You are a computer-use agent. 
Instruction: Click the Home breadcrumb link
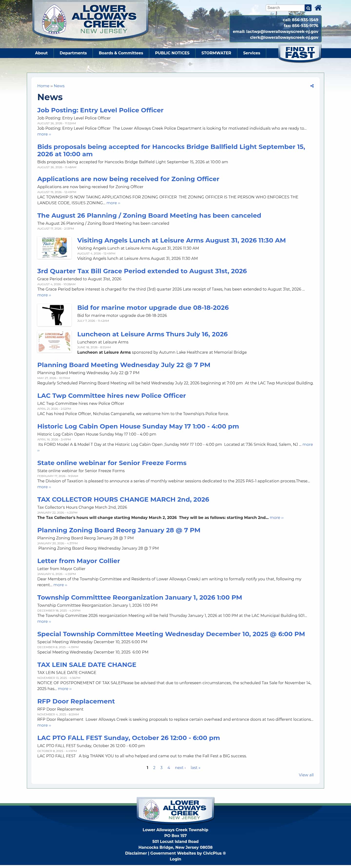pyautogui.click(x=43, y=86)
